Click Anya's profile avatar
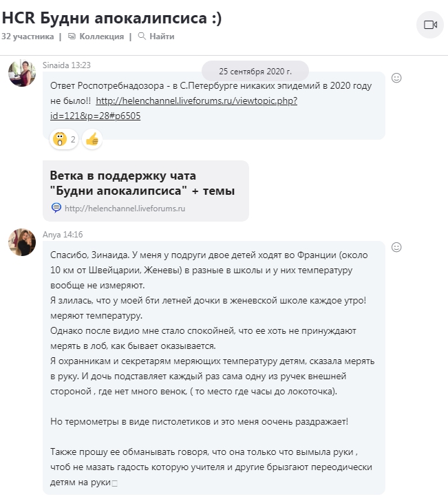 21,242
